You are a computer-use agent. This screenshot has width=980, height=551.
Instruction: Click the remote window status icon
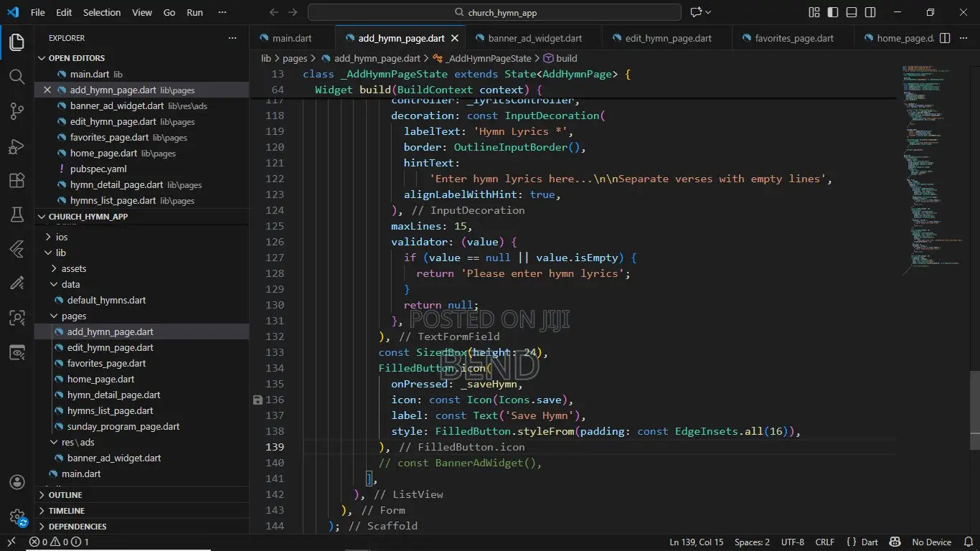(x=12, y=542)
